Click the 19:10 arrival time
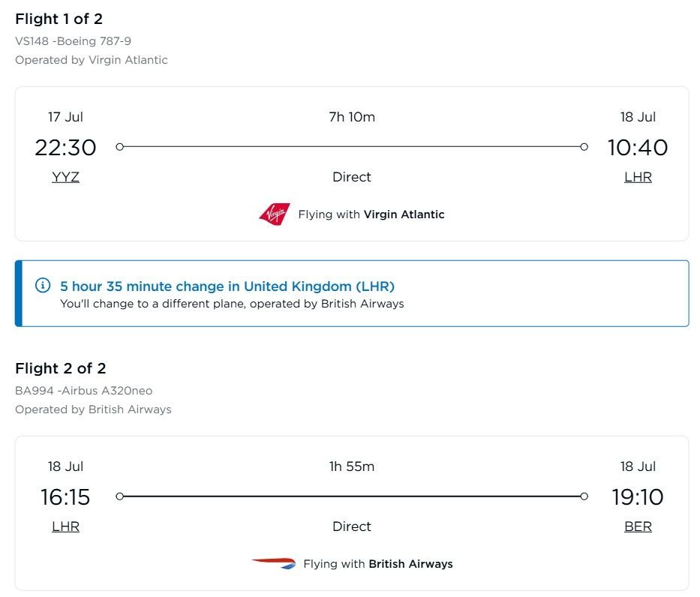The image size is (700, 597). (638, 497)
